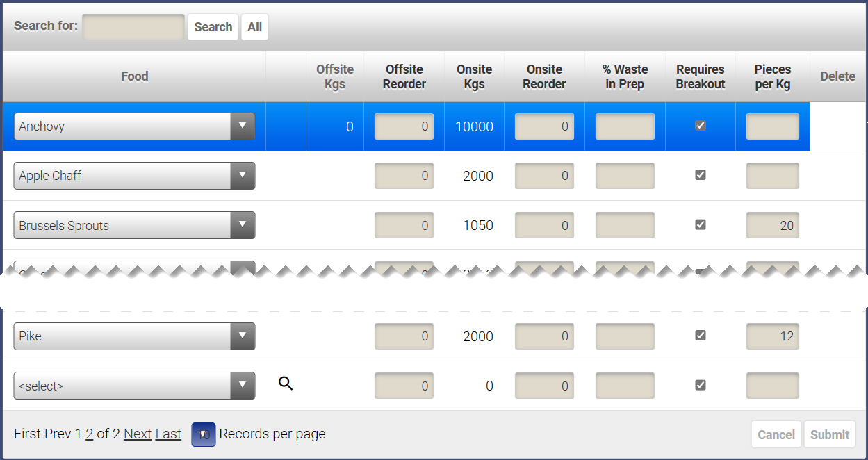This screenshot has height=460, width=868.
Task: Click Onsite Reorder field for Pike
Action: click(x=544, y=336)
